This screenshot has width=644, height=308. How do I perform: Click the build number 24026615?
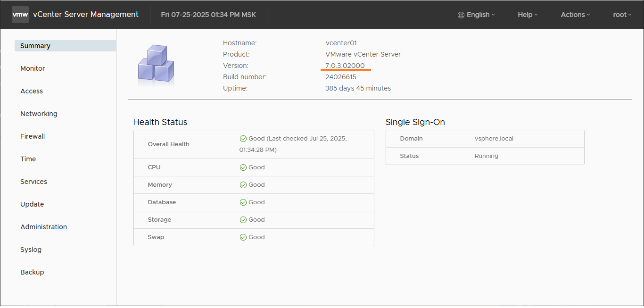point(341,77)
